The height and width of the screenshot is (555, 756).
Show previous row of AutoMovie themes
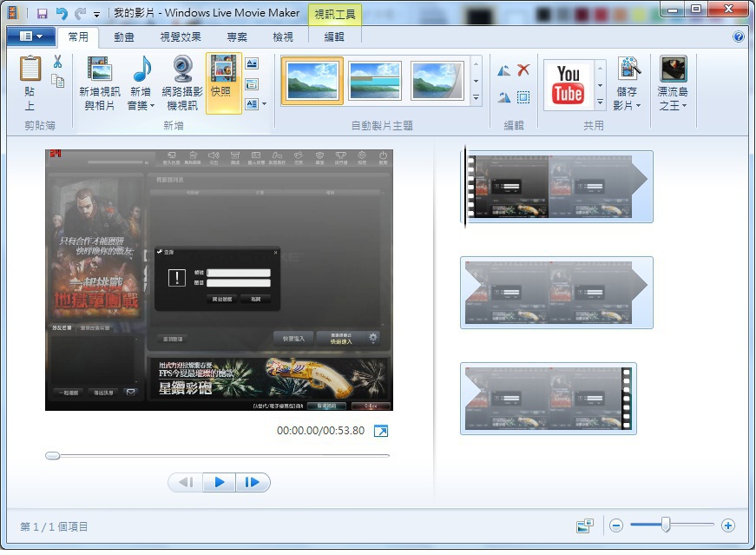[x=476, y=64]
